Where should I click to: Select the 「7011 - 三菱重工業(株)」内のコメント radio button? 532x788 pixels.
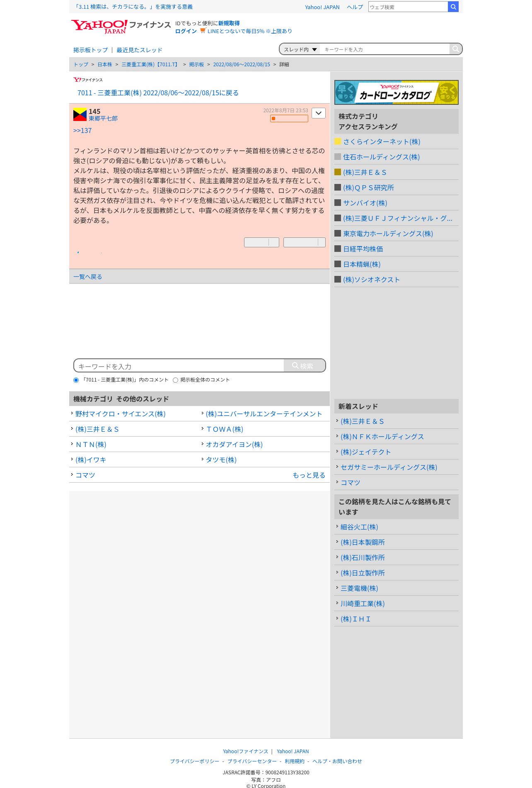pos(76,380)
